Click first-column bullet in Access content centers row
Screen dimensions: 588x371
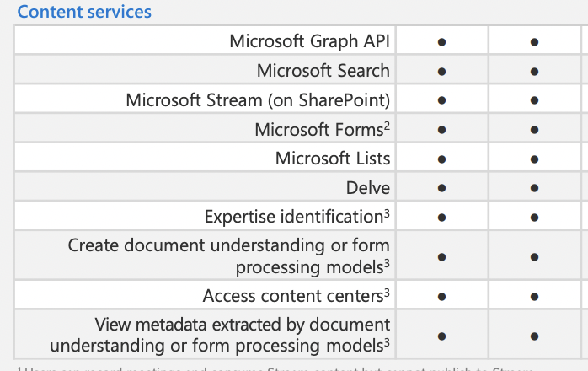(x=441, y=297)
